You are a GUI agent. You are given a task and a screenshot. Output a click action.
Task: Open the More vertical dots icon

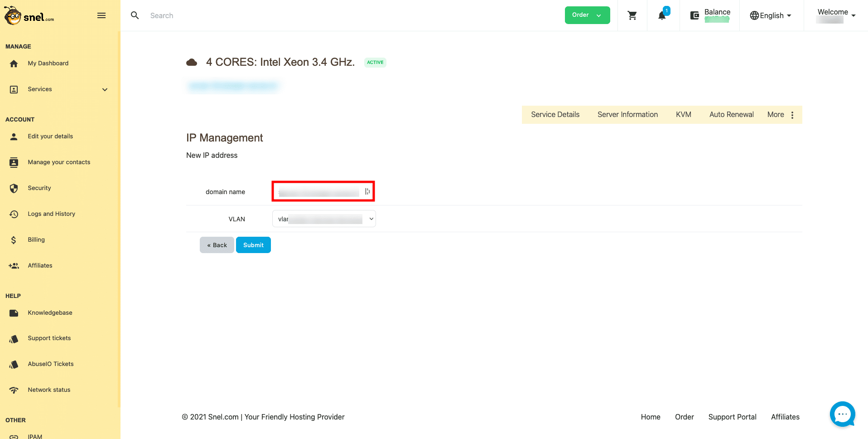click(792, 115)
